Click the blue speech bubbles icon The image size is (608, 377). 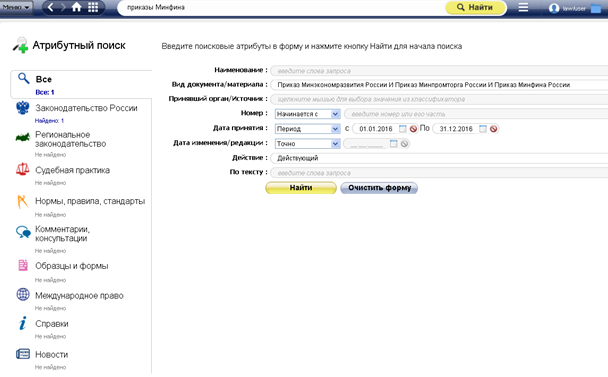pos(23,232)
